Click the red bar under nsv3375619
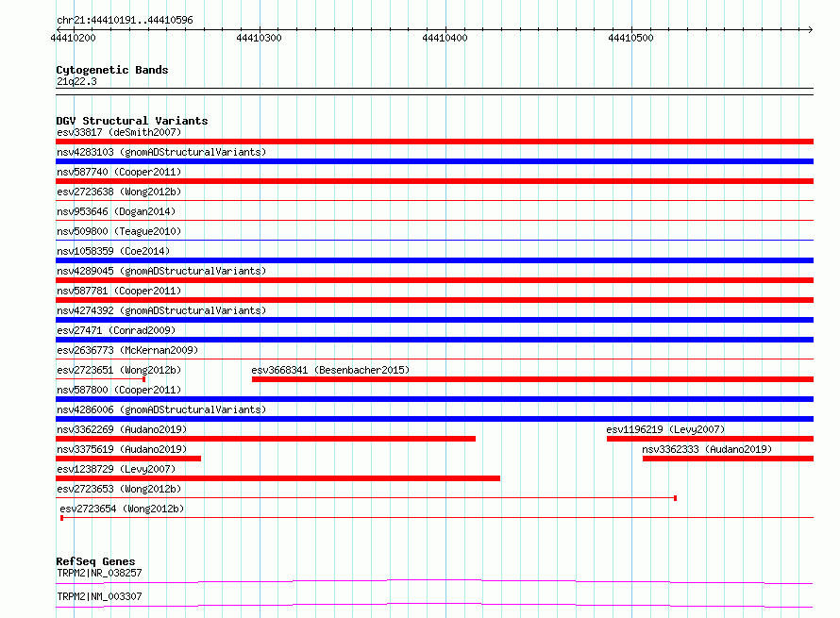Screen dimensions: 840x618 pyautogui.click(x=128, y=459)
